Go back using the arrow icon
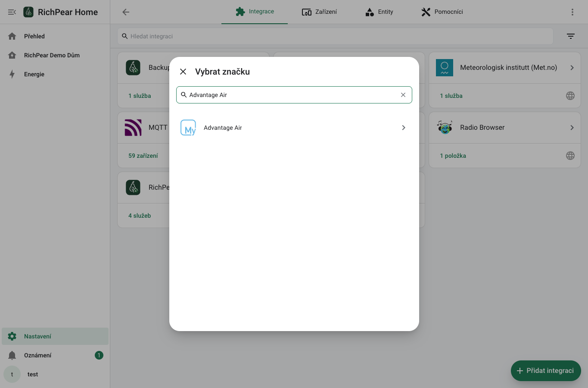The width and height of the screenshot is (588, 388). click(x=126, y=12)
